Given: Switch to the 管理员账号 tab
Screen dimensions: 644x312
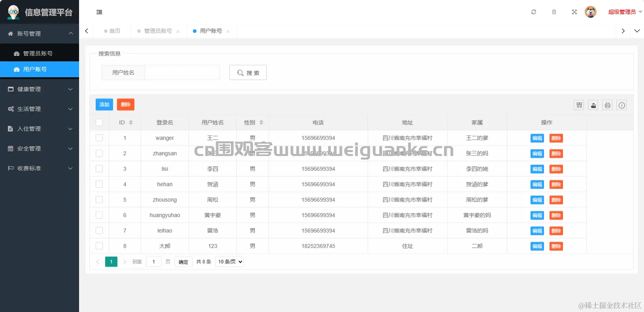Looking at the screenshot, I should click(158, 31).
